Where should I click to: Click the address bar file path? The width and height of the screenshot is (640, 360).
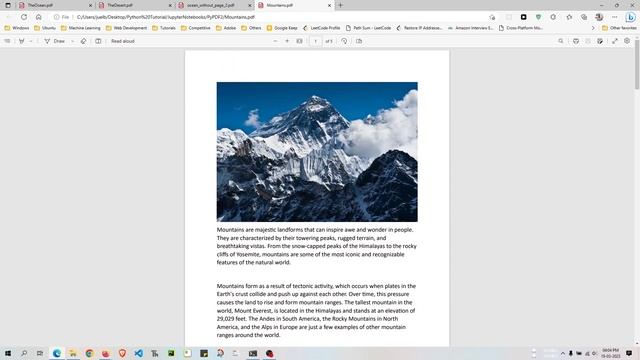coord(166,17)
